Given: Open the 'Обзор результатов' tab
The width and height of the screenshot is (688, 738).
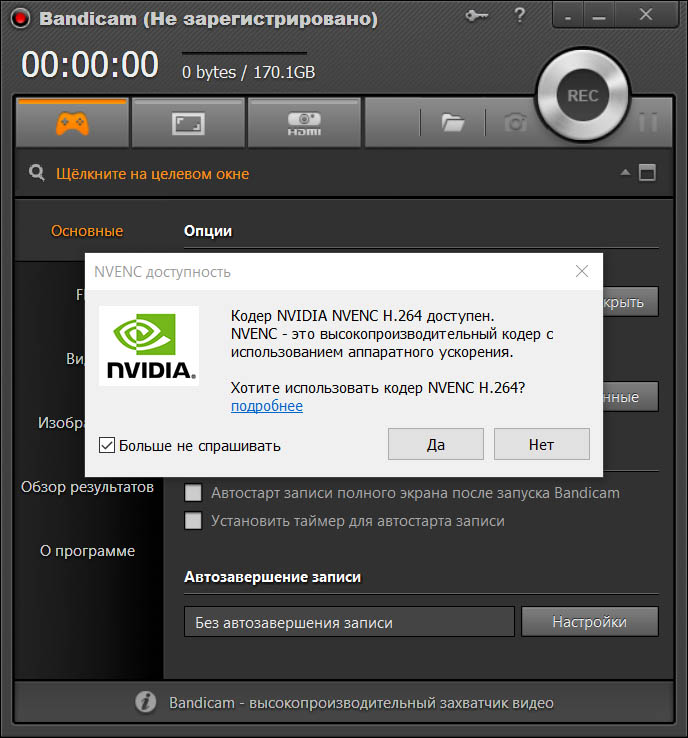Looking at the screenshot, I should coord(87,487).
